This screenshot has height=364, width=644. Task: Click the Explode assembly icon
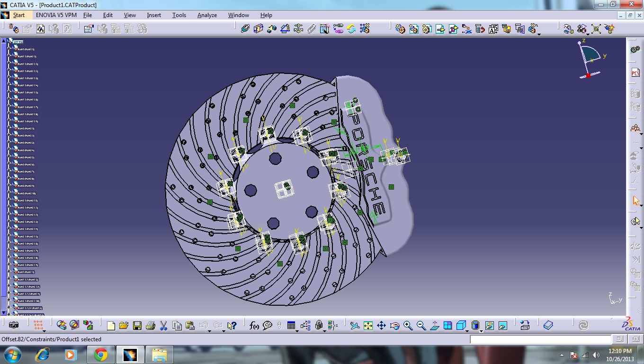tap(596, 29)
